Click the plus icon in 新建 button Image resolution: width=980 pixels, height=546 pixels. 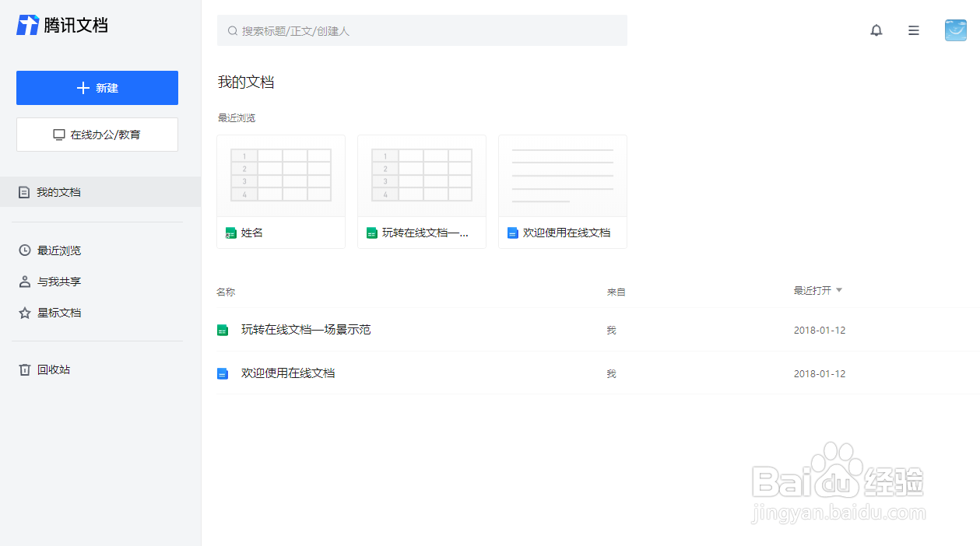coord(83,88)
